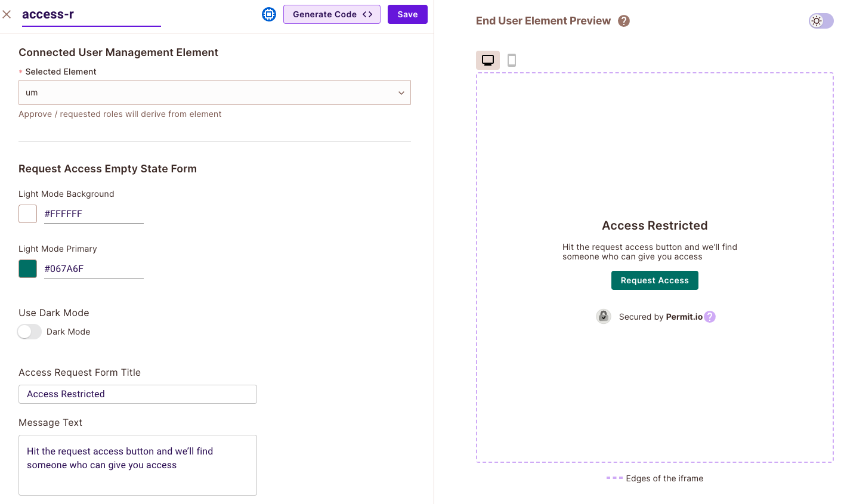Click inside the Message Text textarea
Image resolution: width=841 pixels, height=504 pixels.
[138, 465]
